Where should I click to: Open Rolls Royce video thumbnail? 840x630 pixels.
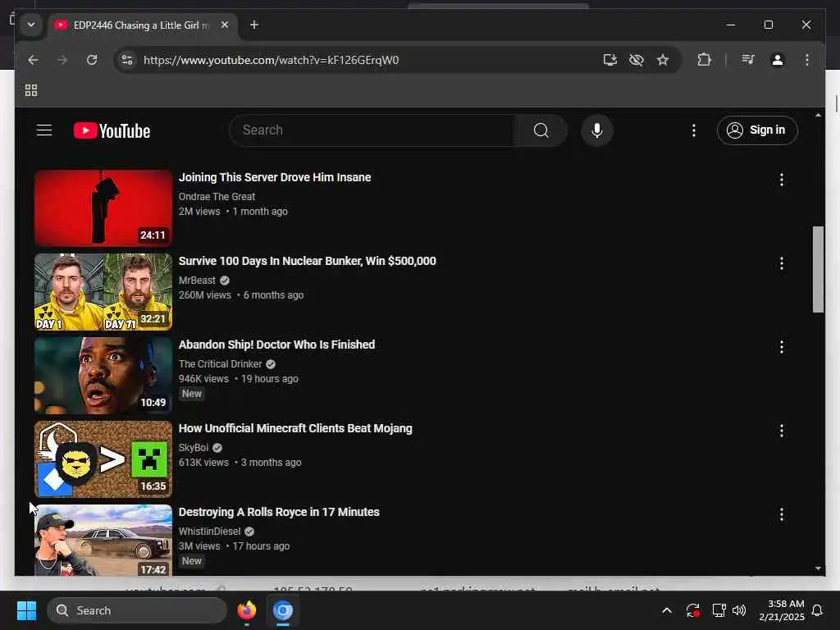coord(103,540)
